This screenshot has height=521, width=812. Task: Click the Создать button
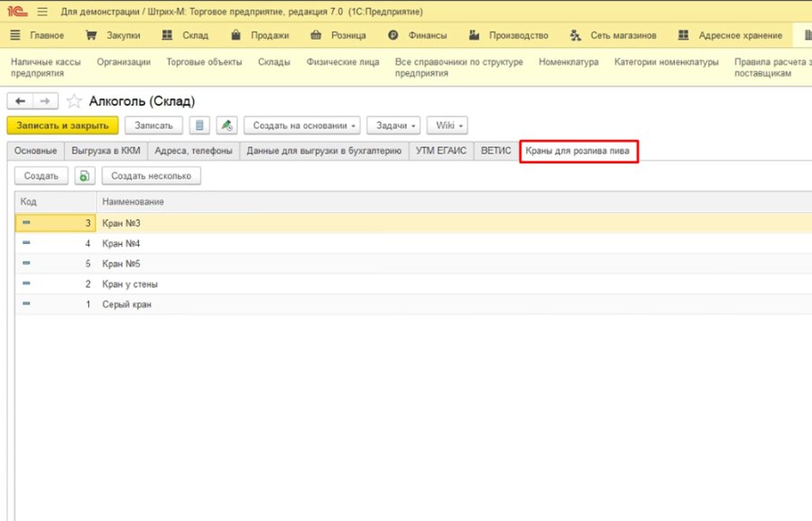41,176
